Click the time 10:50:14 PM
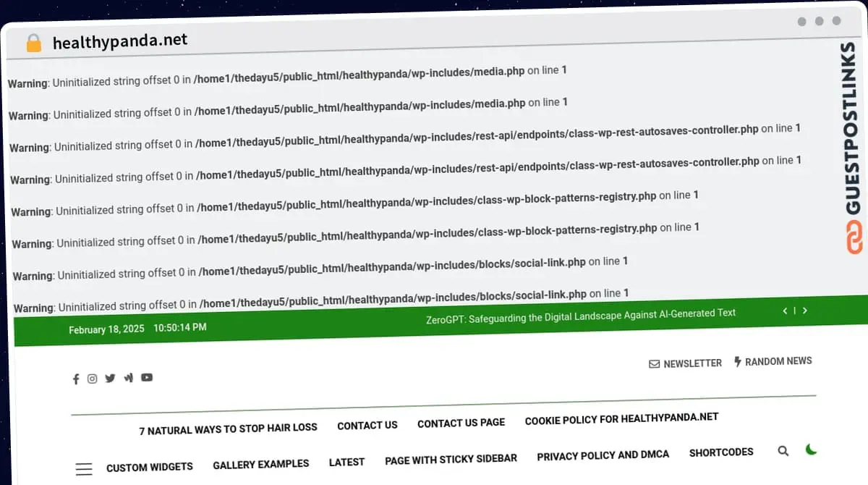The width and height of the screenshot is (868, 485). pos(180,328)
